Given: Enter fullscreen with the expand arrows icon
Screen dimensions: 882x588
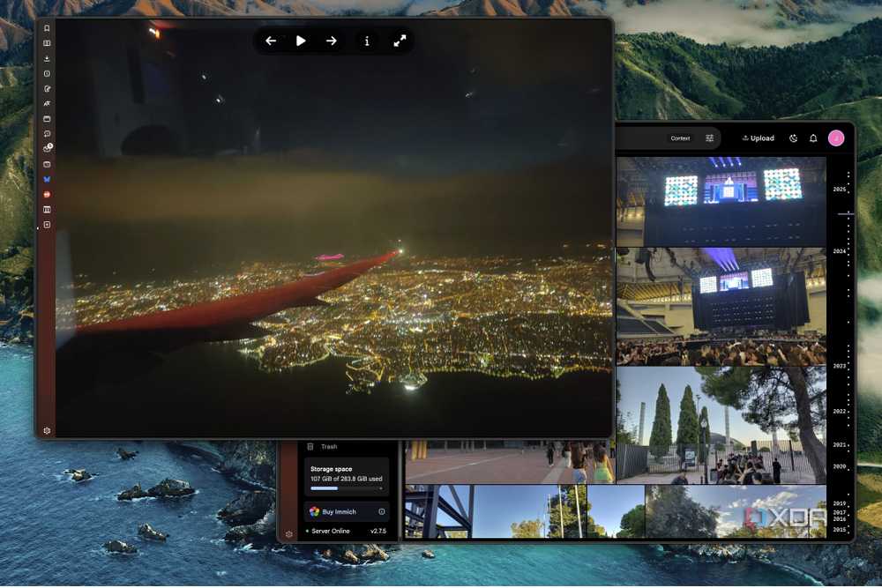Looking at the screenshot, I should tap(400, 41).
